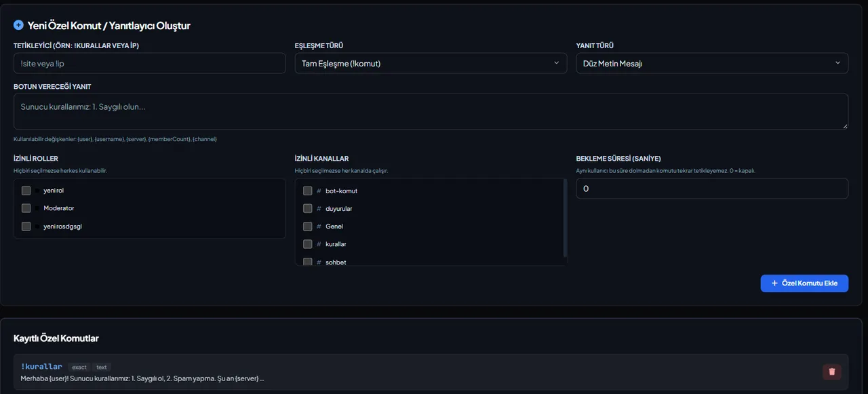The height and width of the screenshot is (394, 868).
Task: Check the Moderator role checkbox
Action: 26,208
